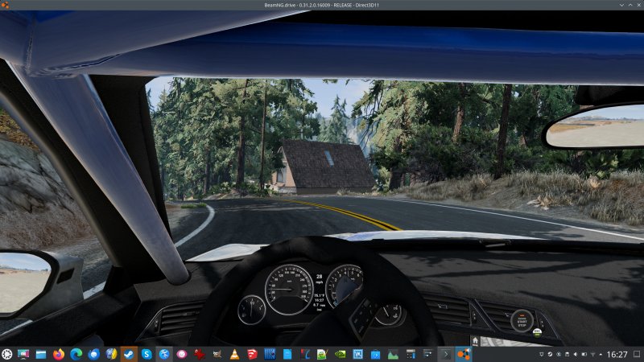
Task: Click the show desktop square button
Action: [x=637, y=354]
